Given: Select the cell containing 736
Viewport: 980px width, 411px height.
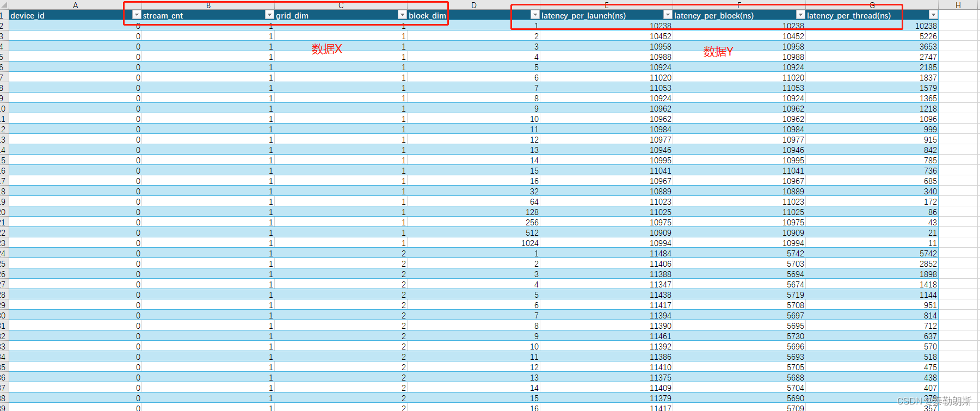Looking at the screenshot, I should click(872, 170).
